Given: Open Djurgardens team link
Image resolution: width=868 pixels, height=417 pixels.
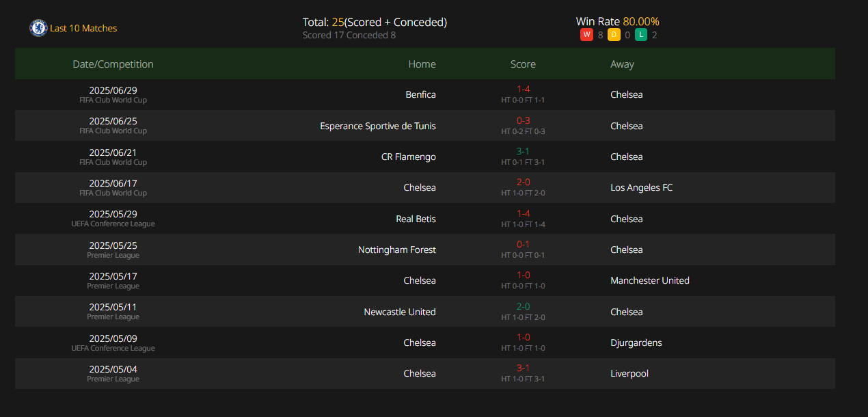Looking at the screenshot, I should click(636, 343).
